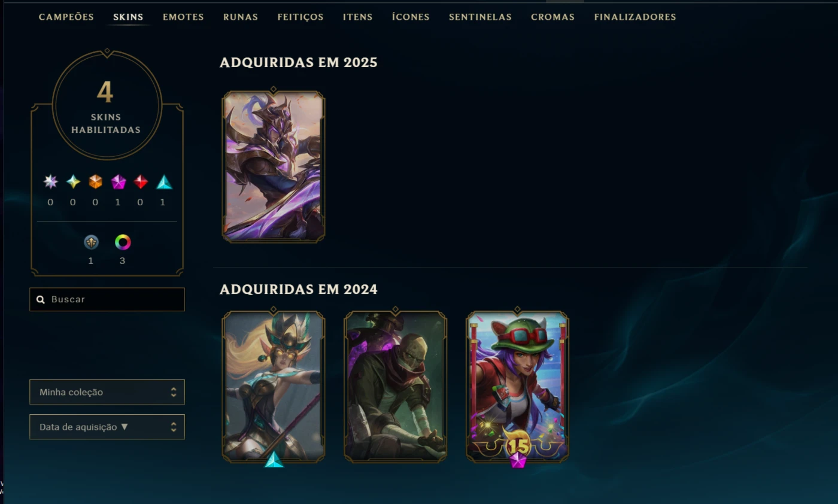Screen dimensions: 838x504
Task: Select the Teemo skin with 15 badge
Action: tap(518, 387)
